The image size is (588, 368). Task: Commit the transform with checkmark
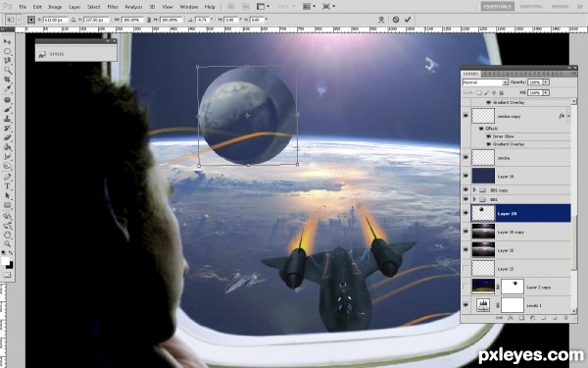point(408,20)
